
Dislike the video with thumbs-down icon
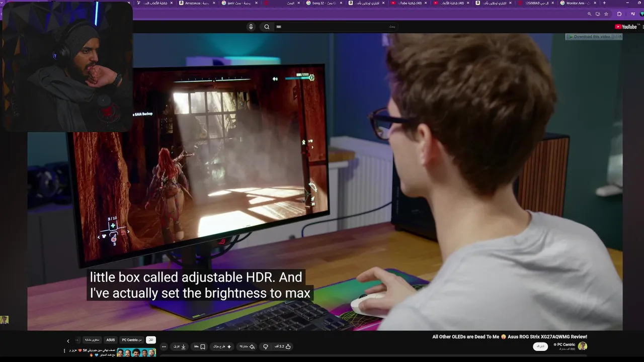tap(266, 346)
